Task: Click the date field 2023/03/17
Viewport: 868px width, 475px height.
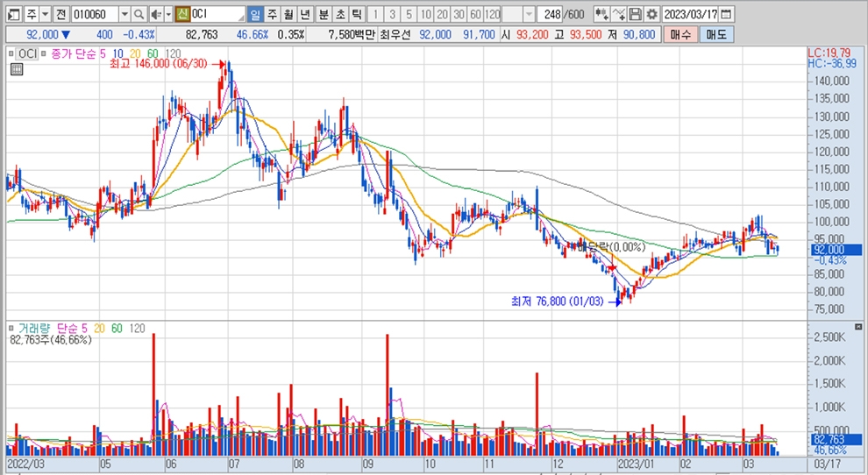Action: pos(690,14)
